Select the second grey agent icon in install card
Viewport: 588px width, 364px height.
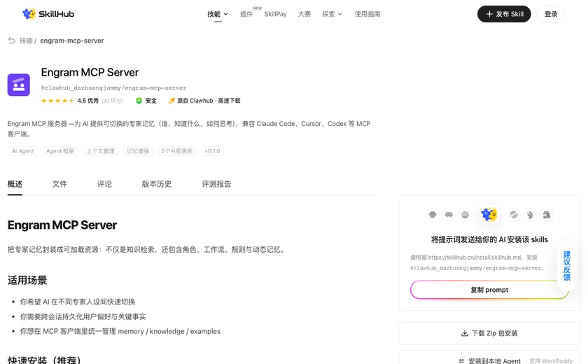coord(449,215)
